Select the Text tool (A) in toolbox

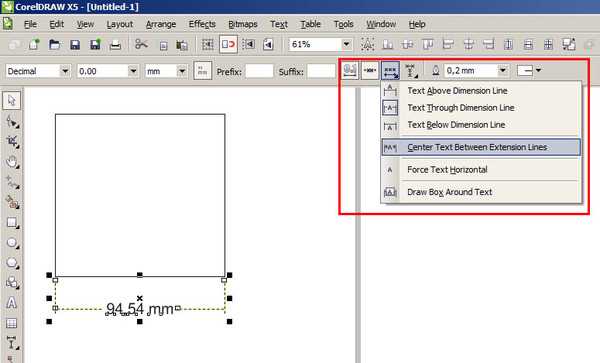coord(11,303)
